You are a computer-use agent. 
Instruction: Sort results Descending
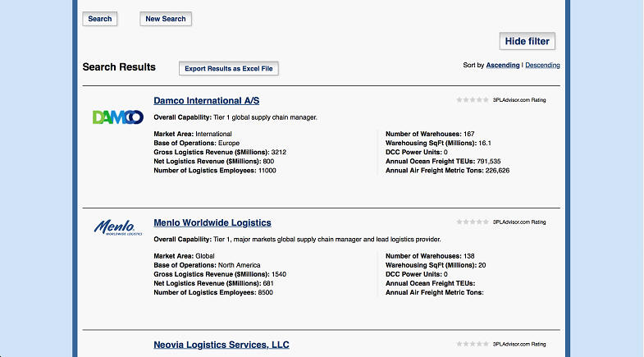(542, 65)
